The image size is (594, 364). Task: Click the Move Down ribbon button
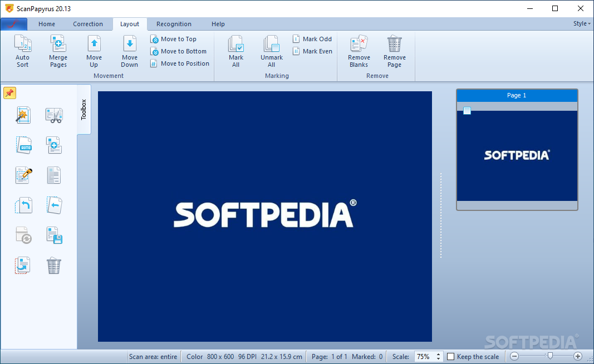coord(130,51)
